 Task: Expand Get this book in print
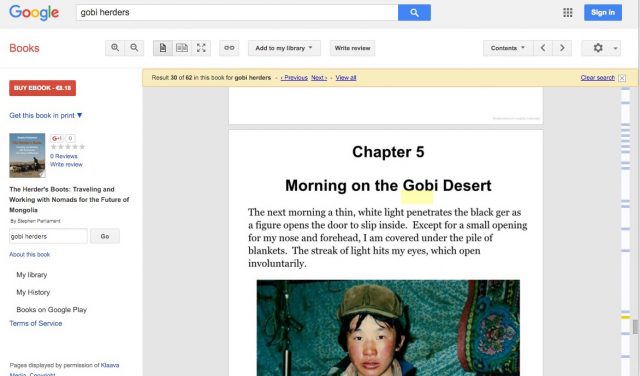coord(46,116)
